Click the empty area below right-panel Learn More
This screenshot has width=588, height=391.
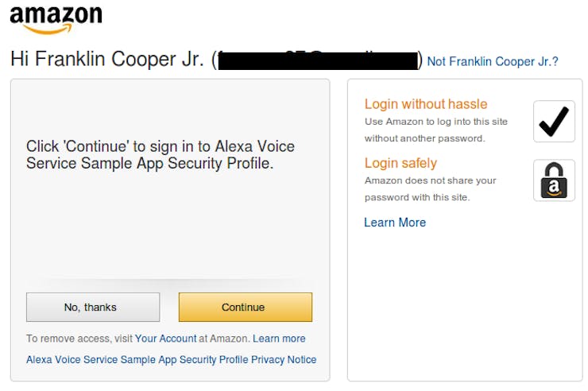coord(465,304)
